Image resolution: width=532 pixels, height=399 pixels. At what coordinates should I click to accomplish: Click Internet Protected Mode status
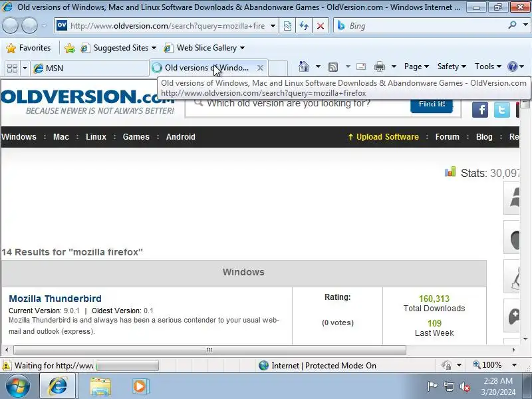point(317,365)
